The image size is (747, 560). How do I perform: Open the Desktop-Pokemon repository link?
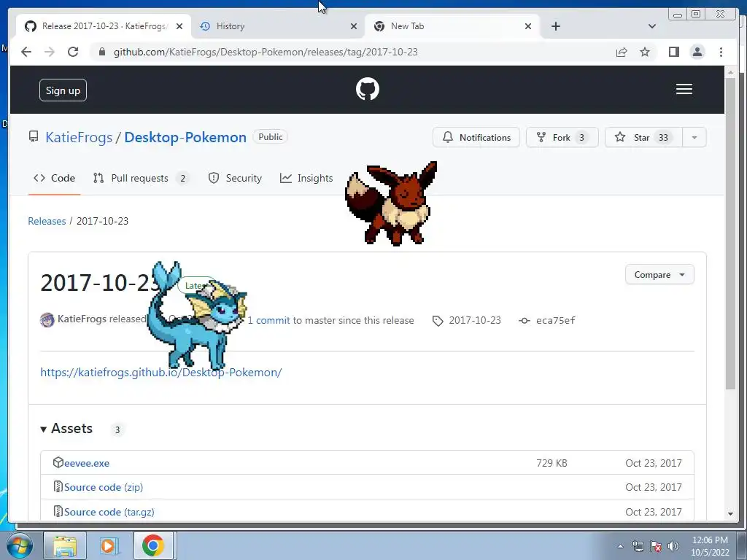[x=185, y=137]
